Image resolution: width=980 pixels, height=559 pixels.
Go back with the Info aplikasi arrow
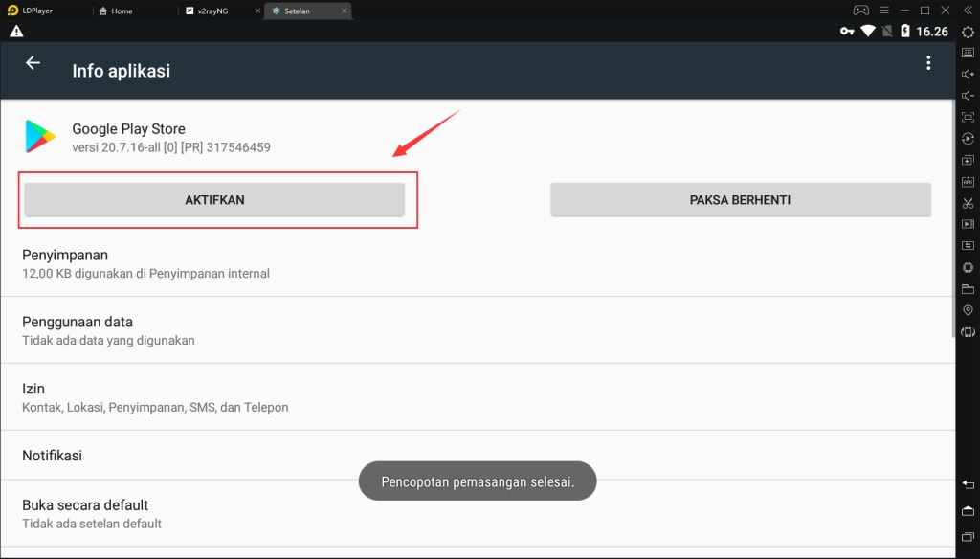[33, 62]
